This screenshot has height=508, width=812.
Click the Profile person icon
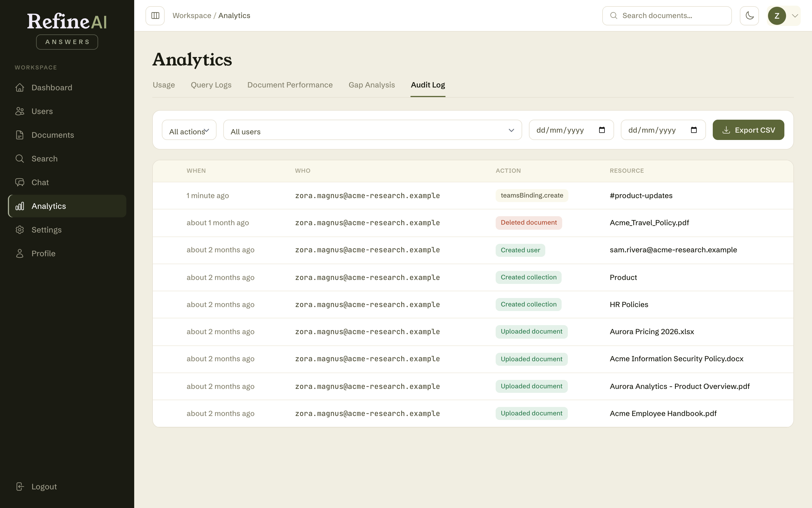[x=20, y=253]
